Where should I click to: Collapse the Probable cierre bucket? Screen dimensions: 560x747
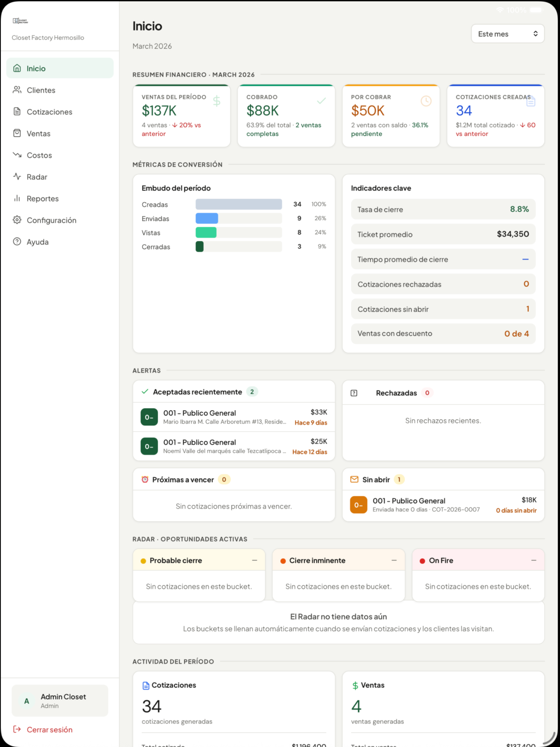[x=255, y=560]
